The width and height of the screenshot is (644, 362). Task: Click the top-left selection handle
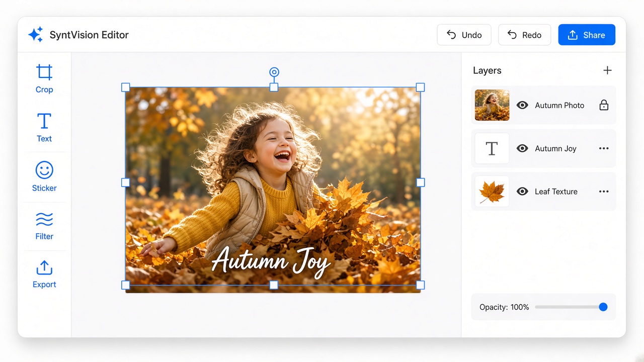(126, 87)
